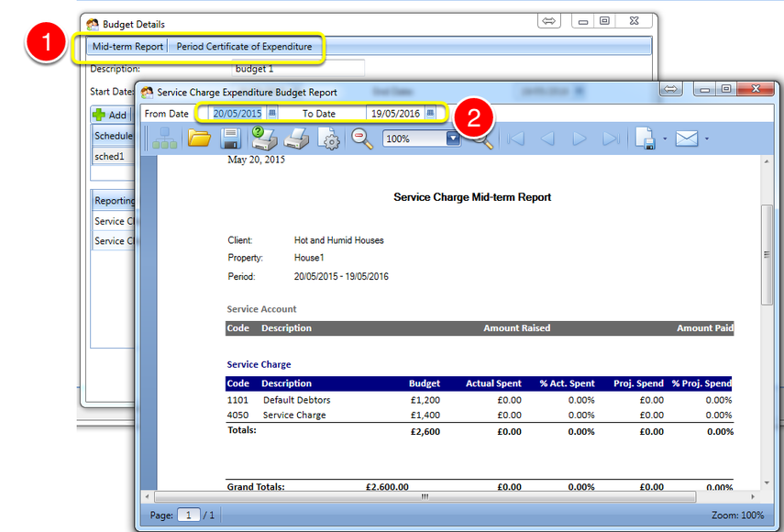Open a report file with the folder icon

(199, 138)
